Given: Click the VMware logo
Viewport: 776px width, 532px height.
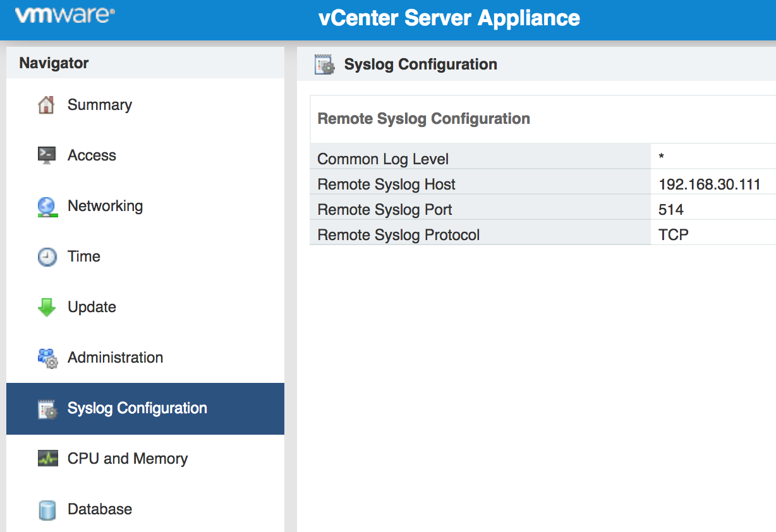Looking at the screenshot, I should tap(65, 16).
